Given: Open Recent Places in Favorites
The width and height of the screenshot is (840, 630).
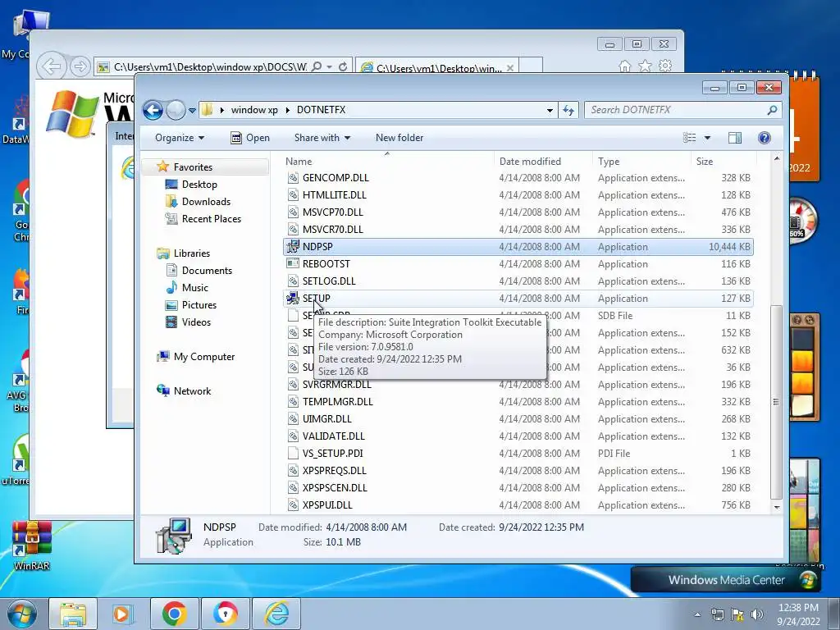Looking at the screenshot, I should [211, 218].
